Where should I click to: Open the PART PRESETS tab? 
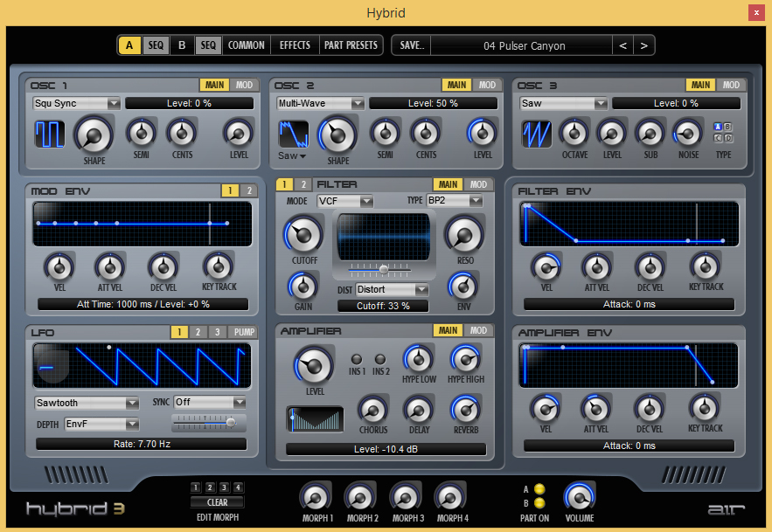coord(351,45)
